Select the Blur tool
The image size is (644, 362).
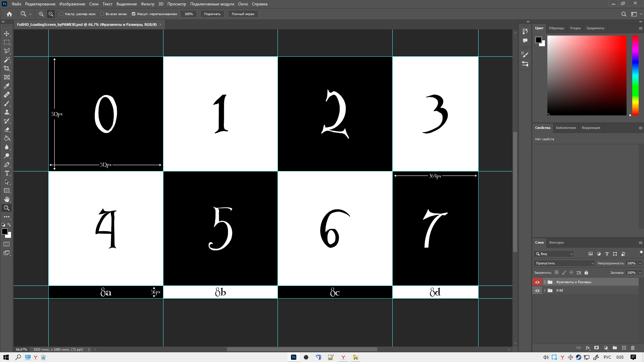click(7, 147)
